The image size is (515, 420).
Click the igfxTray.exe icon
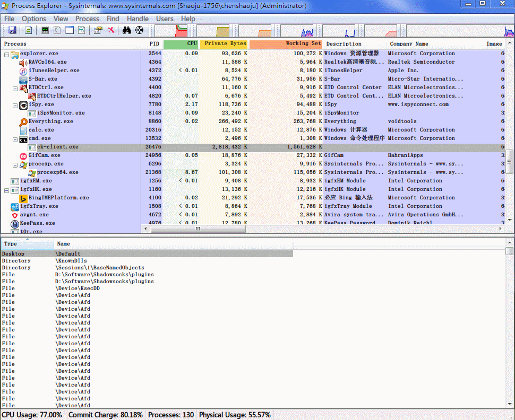[x=15, y=207]
